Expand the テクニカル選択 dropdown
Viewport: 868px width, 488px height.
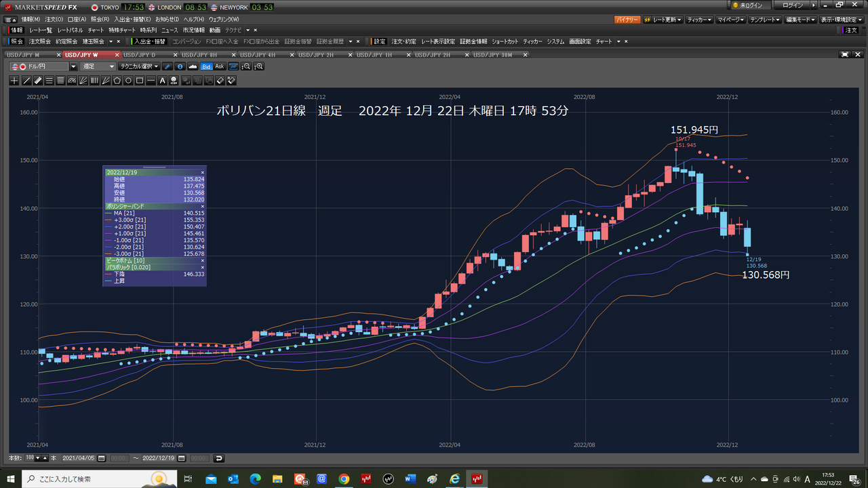point(156,66)
